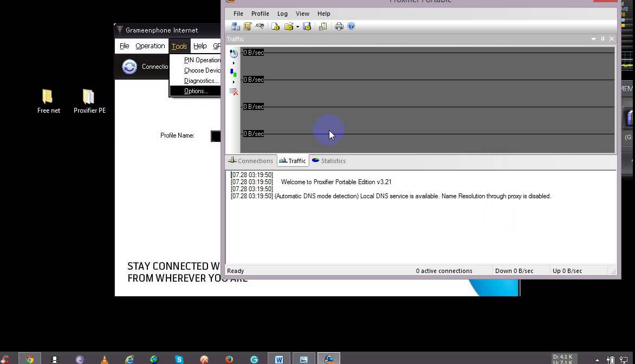
Task: Open the 'Free net' desktop folder
Action: 48,101
